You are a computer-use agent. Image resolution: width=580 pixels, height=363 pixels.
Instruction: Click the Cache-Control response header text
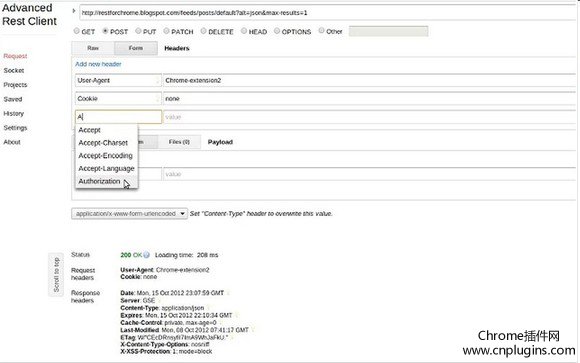168,323
